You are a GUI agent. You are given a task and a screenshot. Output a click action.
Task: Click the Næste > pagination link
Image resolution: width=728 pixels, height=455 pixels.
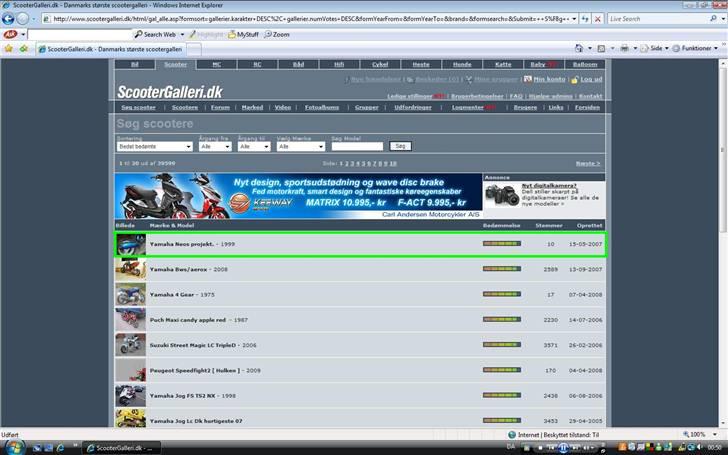pos(588,163)
